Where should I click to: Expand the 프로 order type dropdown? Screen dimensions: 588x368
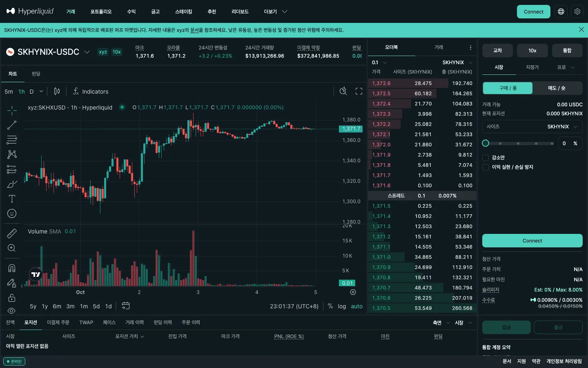coord(566,67)
